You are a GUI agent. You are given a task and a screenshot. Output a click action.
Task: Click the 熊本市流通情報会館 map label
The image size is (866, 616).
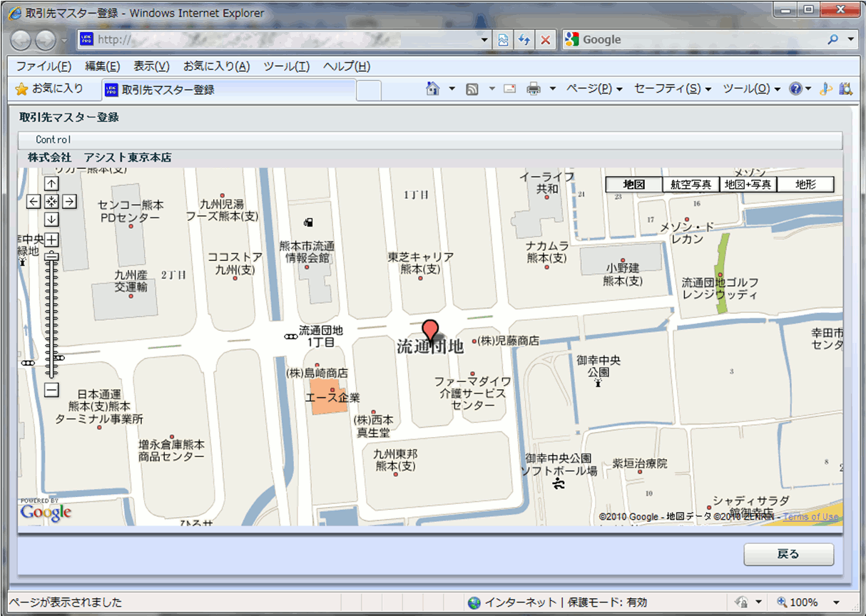click(307, 252)
